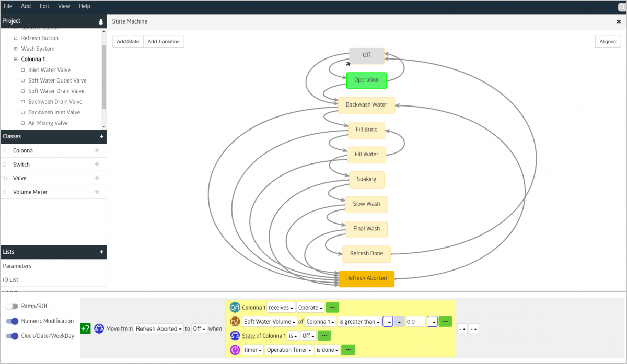Click the Add Transition button
The image size is (627, 364).
click(164, 41)
